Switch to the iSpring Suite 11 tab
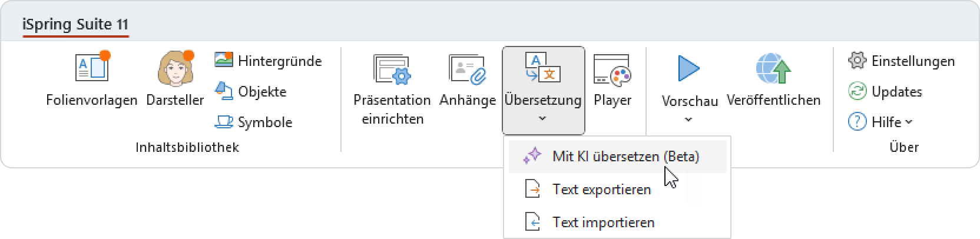This screenshot has height=239, width=980. (x=75, y=25)
